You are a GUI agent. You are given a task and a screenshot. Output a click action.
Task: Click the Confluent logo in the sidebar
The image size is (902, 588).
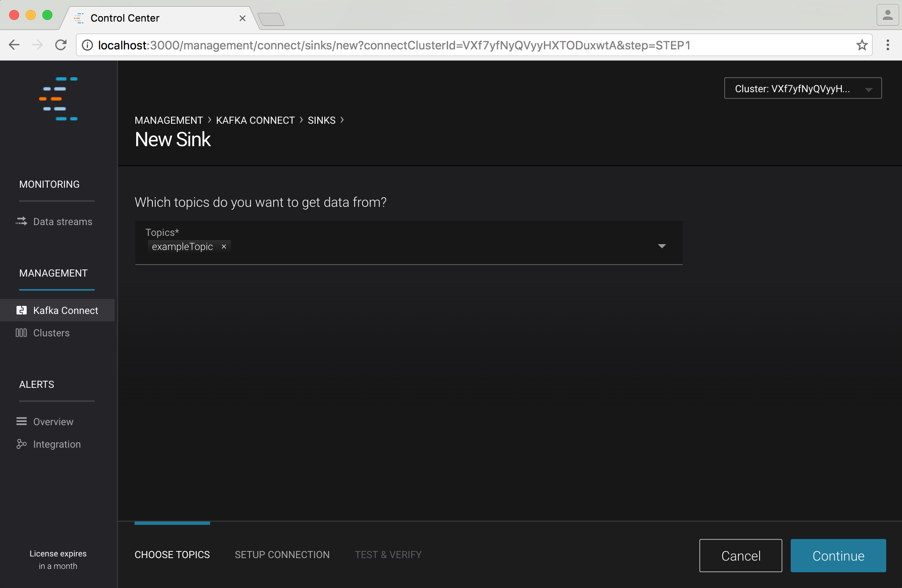point(59,99)
